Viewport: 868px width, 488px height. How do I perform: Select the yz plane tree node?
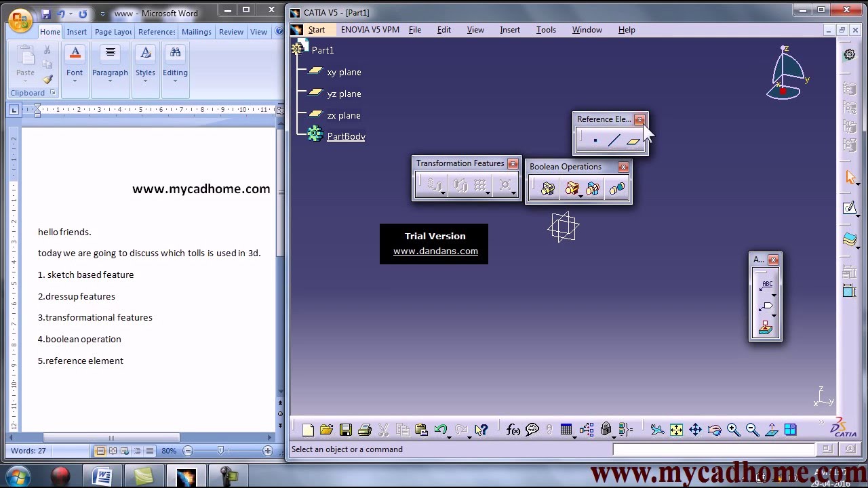tap(344, 94)
